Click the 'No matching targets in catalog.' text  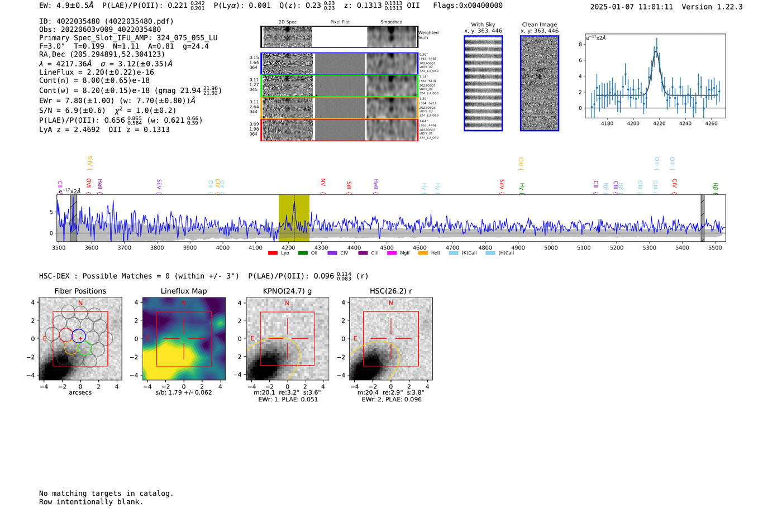[x=106, y=493]
